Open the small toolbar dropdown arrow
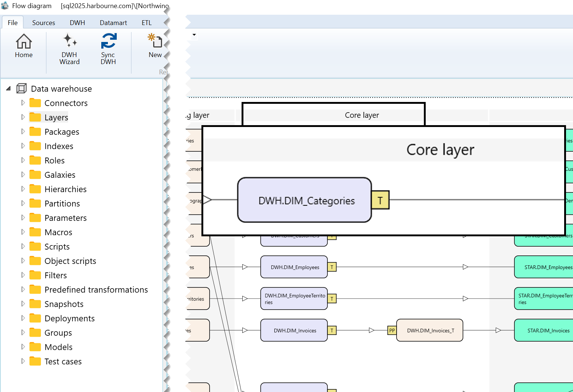Viewport: 573px width, 392px height. [194, 35]
